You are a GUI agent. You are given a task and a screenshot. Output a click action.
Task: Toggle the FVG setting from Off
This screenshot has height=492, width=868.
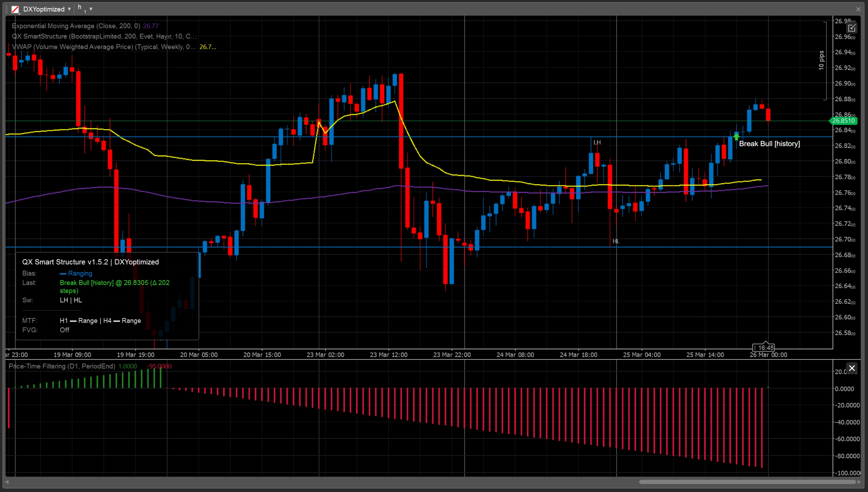[64, 330]
